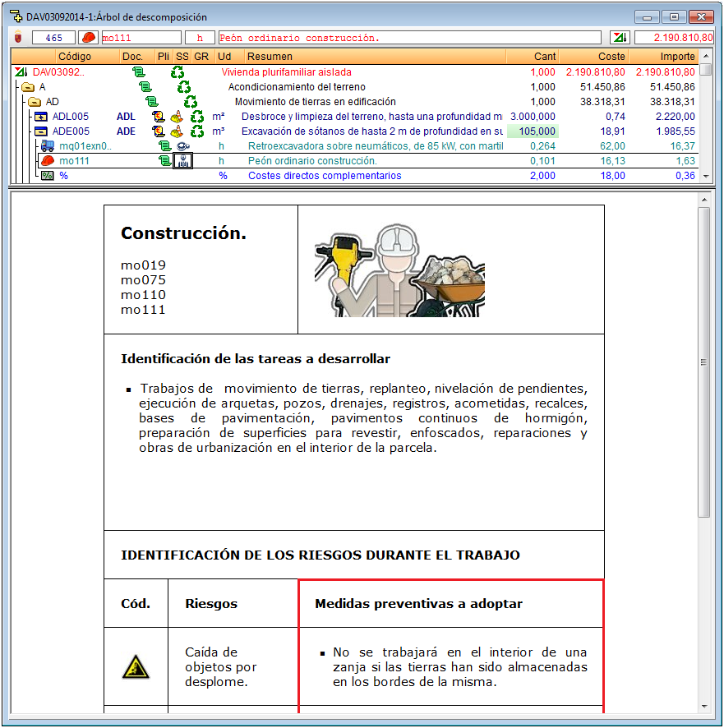
Task: Select the root project icon of DAV03092
Action: pyautogui.click(x=21, y=72)
